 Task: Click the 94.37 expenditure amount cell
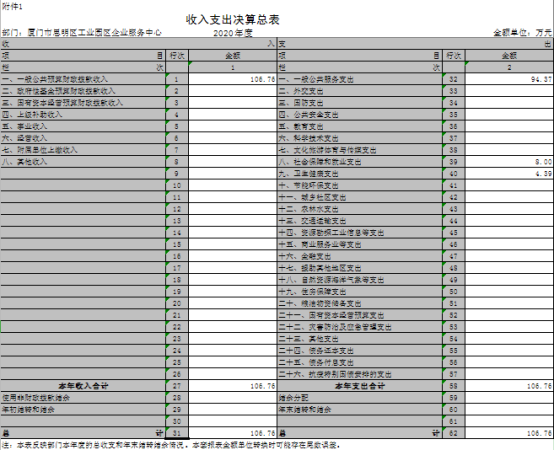pyautogui.click(x=509, y=79)
